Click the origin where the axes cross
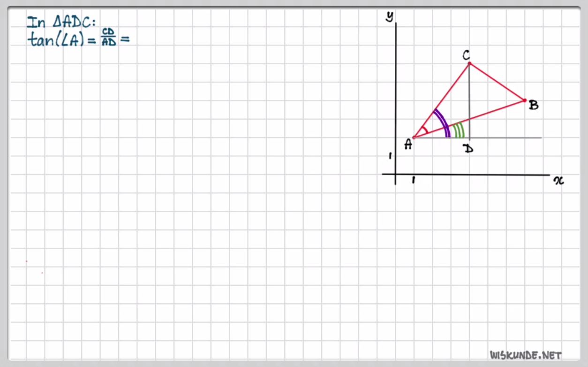588x367 pixels. 396,174
